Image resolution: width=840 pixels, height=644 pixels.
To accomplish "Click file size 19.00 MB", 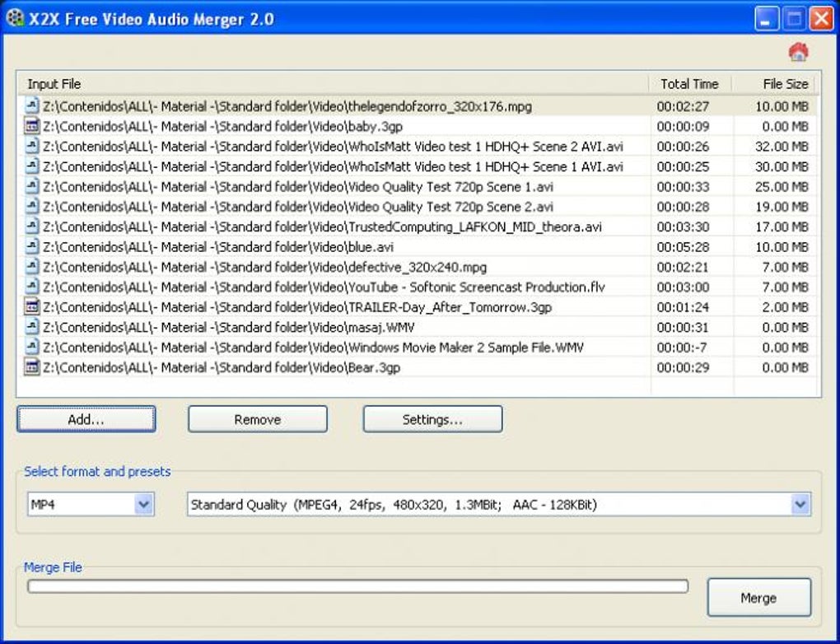I will point(782,207).
